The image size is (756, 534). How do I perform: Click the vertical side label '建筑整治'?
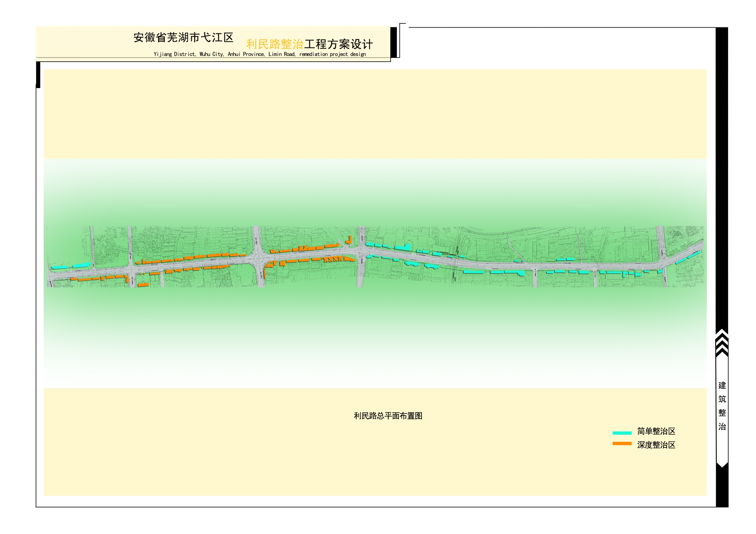722,406
